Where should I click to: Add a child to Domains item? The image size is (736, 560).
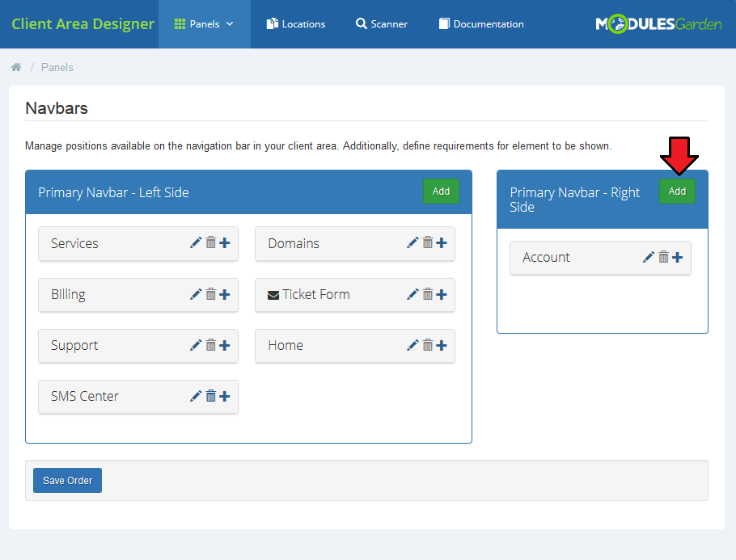pos(442,243)
